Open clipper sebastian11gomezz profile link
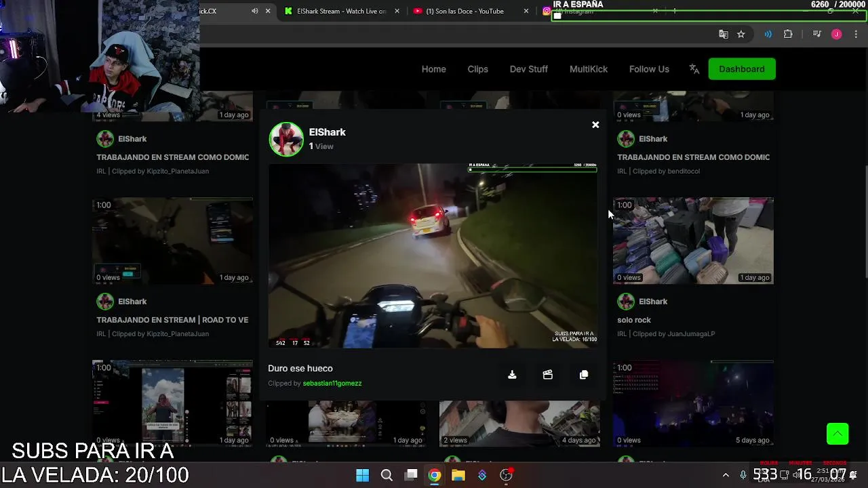 click(332, 383)
